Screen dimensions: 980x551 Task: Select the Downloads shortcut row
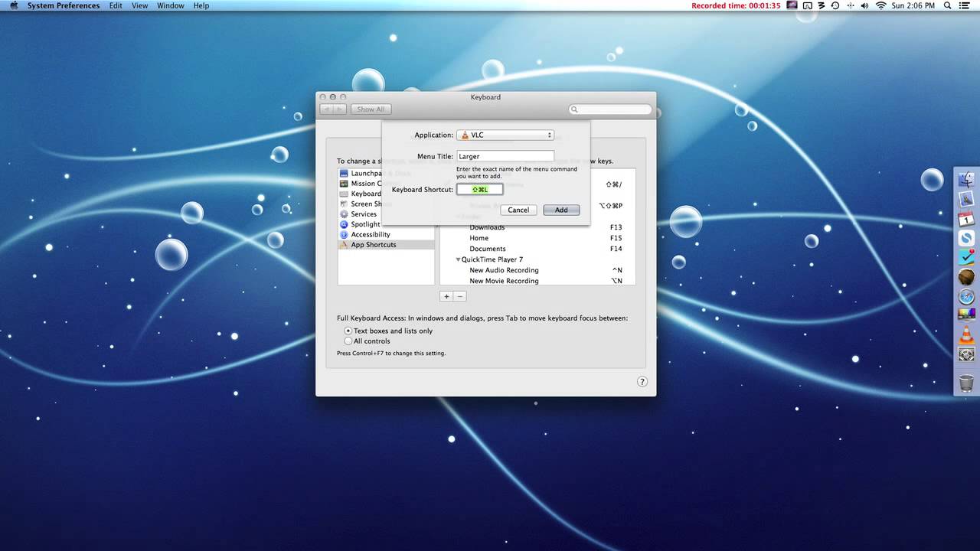tap(537, 227)
